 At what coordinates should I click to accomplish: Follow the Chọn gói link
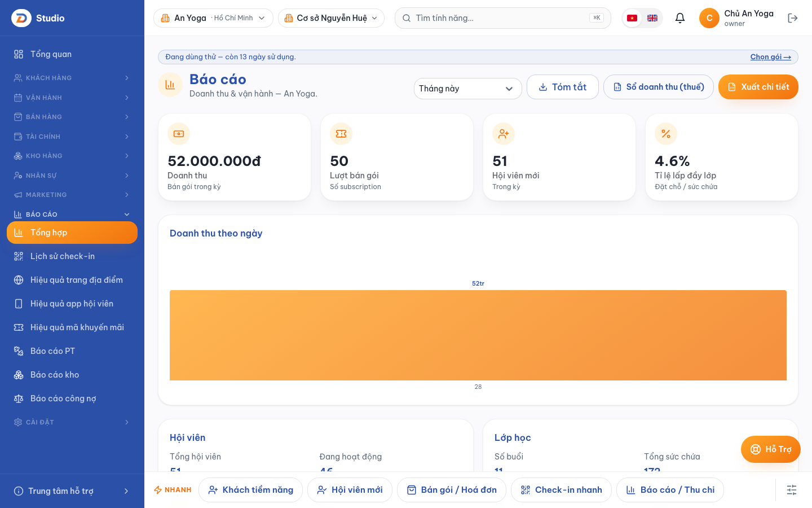click(x=770, y=57)
